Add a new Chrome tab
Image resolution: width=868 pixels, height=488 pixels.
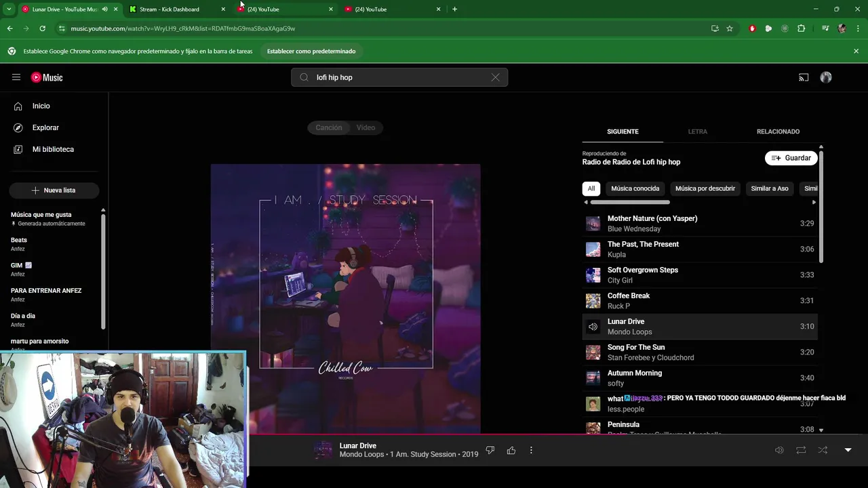(x=454, y=9)
